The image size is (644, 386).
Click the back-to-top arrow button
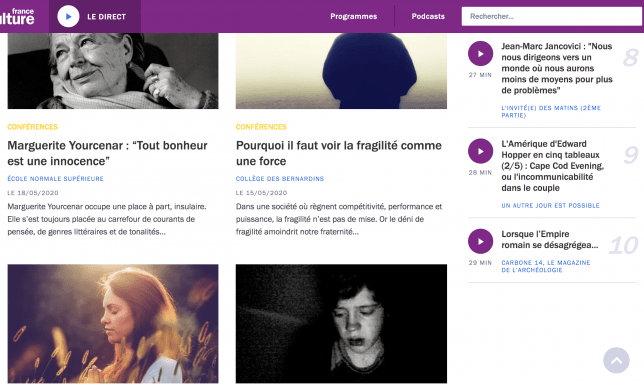point(616,360)
